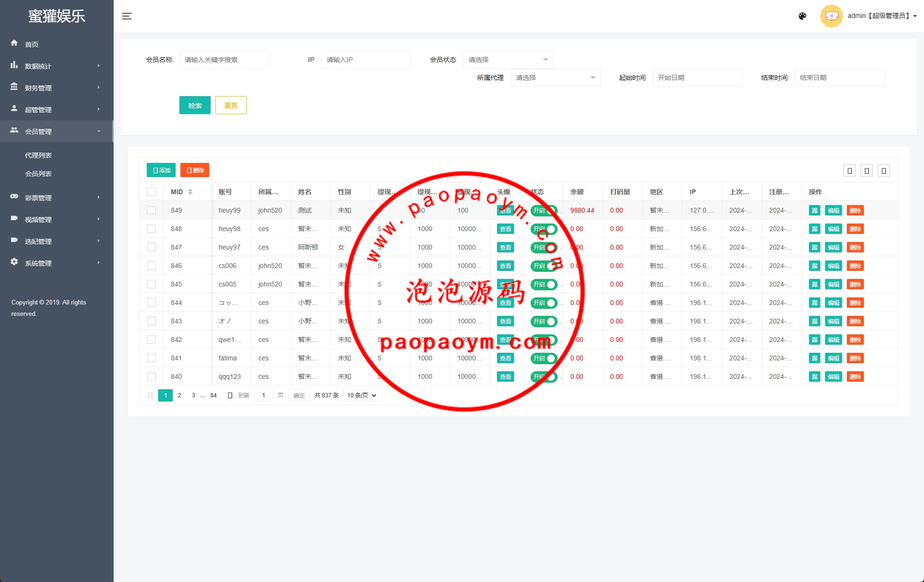Open 会员列表 in the sidebar
This screenshot has height=582, width=924.
[38, 174]
